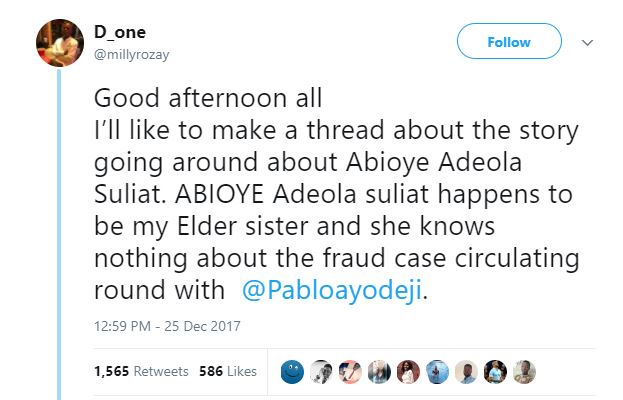Click the second liker avatar, black-and-white photo
The height and width of the screenshot is (400, 623).
pos(321,372)
